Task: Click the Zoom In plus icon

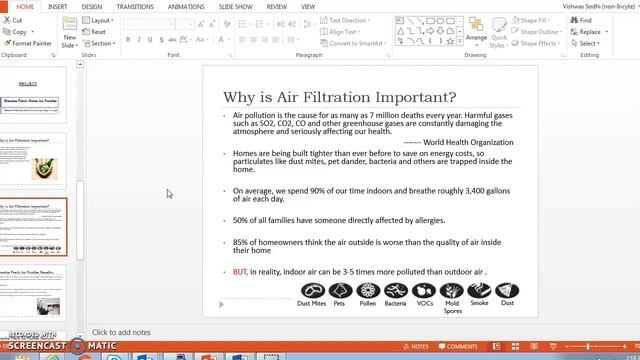Action: pos(624,347)
